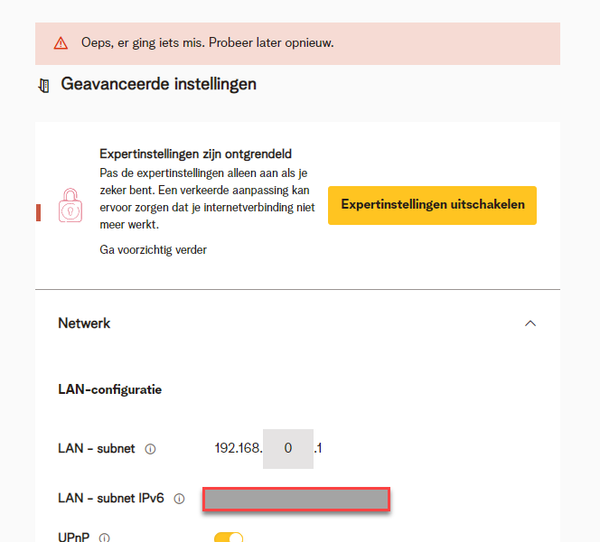Show the UPnP info tooltip
Screen dimensions: 600x542
point(104,538)
